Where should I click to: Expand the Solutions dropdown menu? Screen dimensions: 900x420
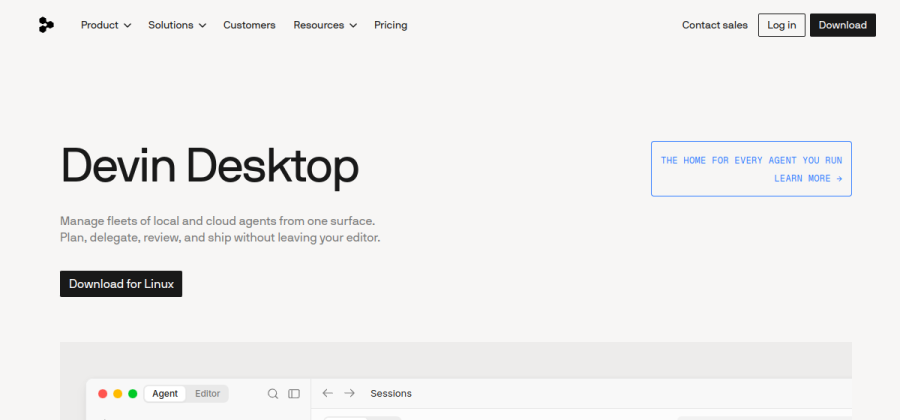click(177, 25)
